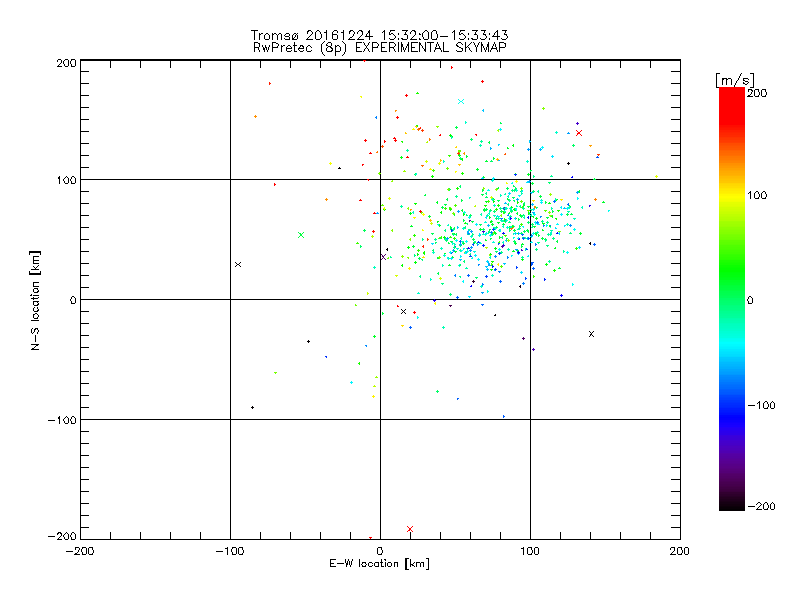Viewport: 800px width, 600px height.
Task: Click the y-axis tick label '-100'
Action: 62,420
